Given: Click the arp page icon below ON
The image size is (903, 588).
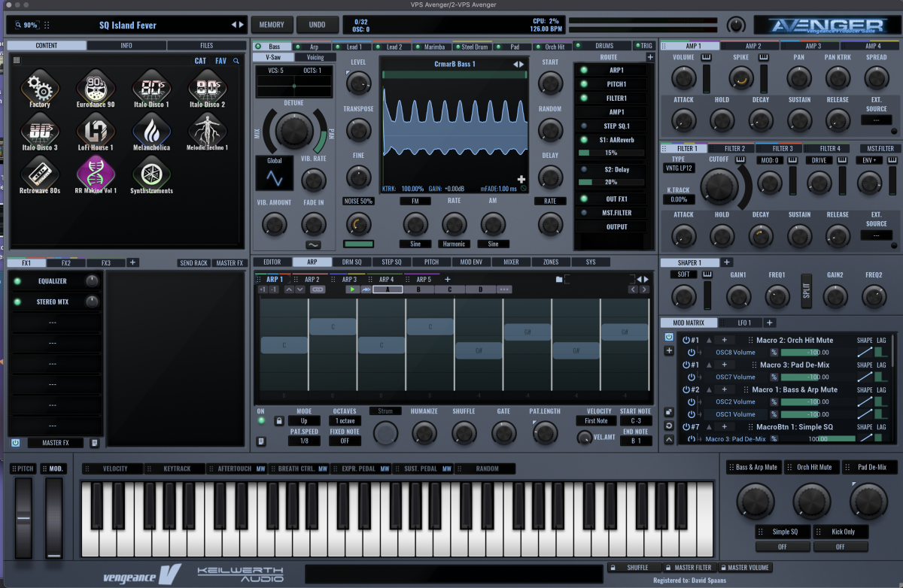Looking at the screenshot, I should pyautogui.click(x=261, y=441).
